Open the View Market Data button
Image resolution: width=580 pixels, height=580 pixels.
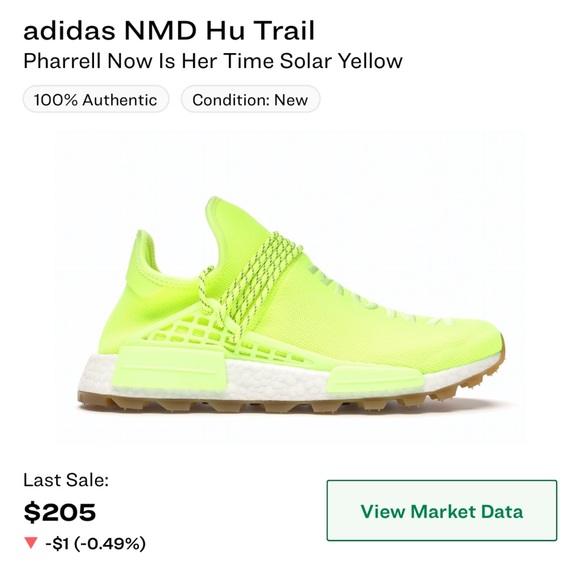coord(441,510)
